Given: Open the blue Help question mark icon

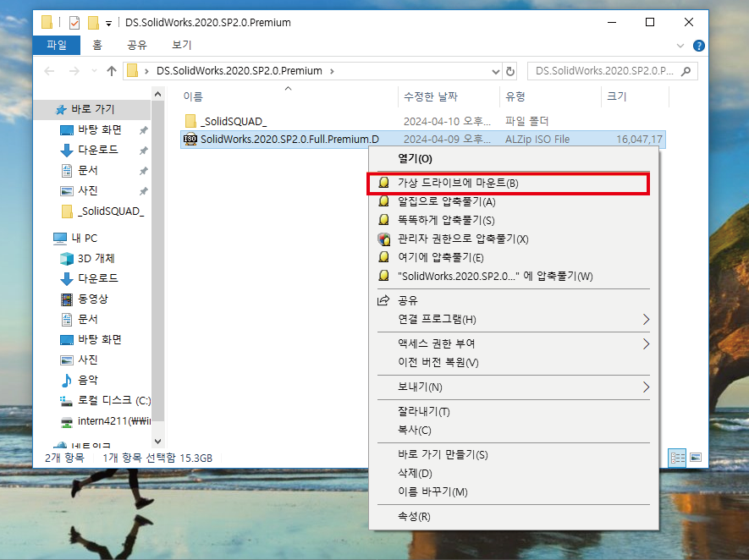Looking at the screenshot, I should click(698, 46).
